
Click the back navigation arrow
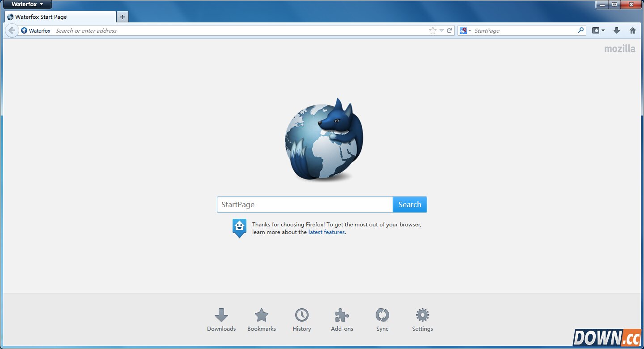[x=12, y=30]
